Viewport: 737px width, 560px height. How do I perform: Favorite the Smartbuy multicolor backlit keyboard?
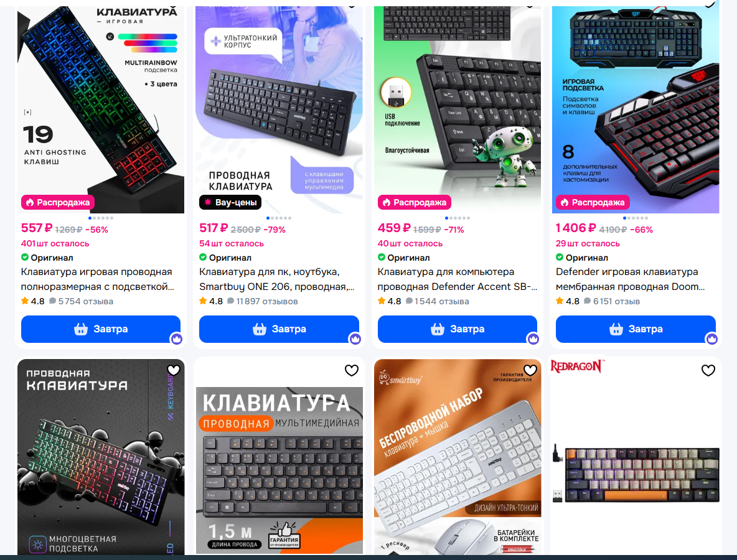tap(174, 370)
